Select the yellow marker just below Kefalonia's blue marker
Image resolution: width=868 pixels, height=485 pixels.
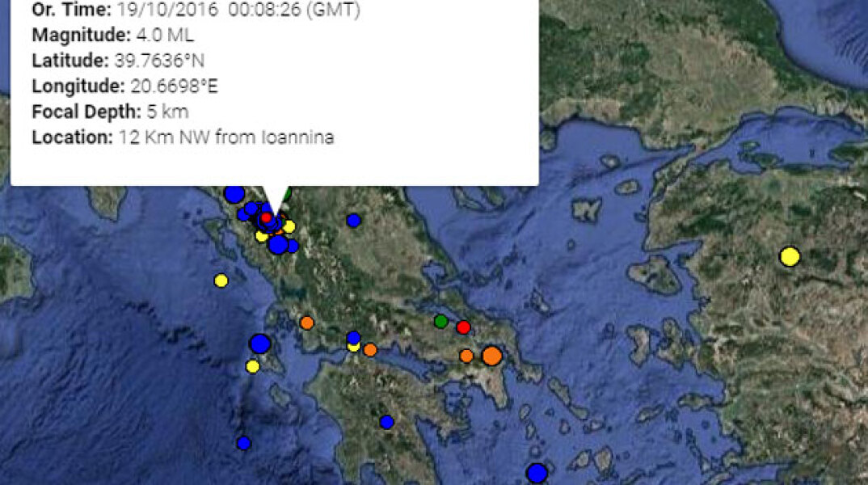[x=252, y=367]
